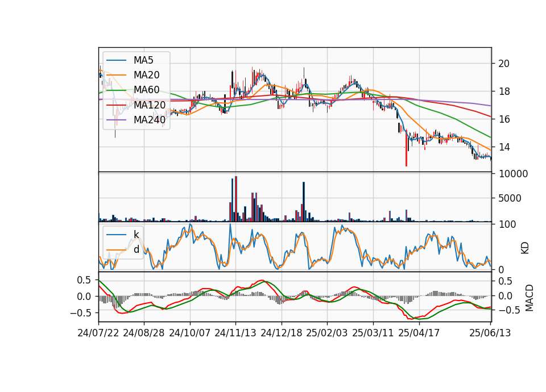
Task: Click the MA60 legend label
Action: (146, 90)
